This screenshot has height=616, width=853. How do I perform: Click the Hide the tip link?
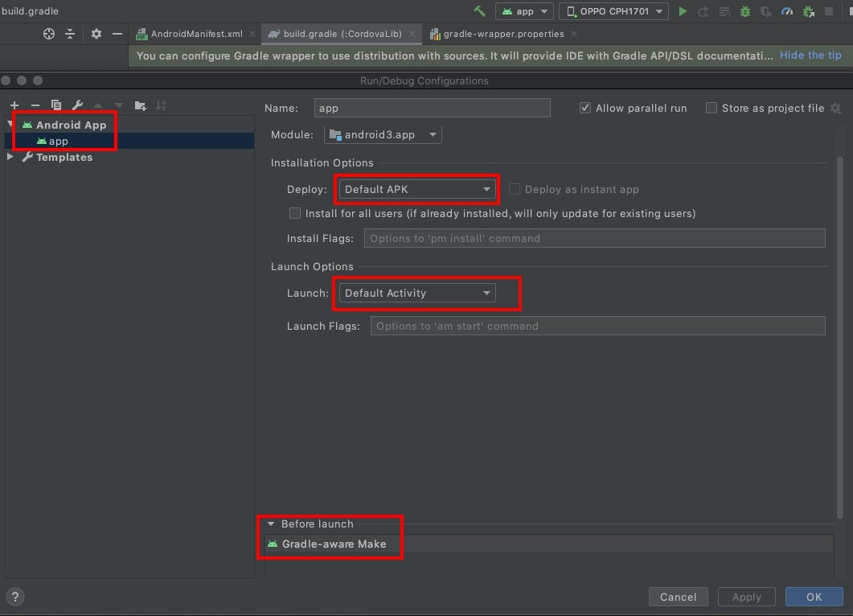point(810,55)
